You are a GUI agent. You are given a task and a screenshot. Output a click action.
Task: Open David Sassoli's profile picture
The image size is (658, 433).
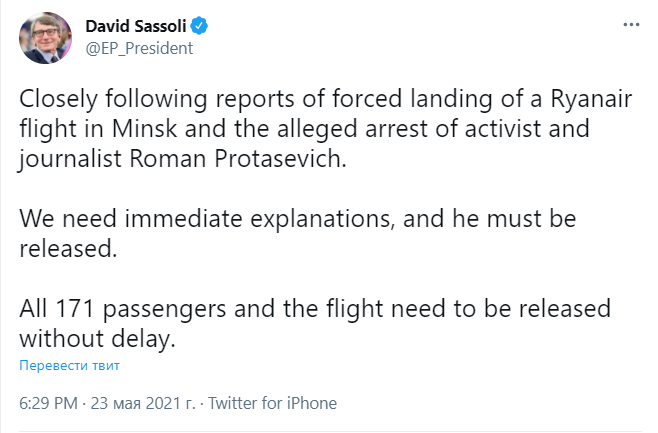pos(45,38)
